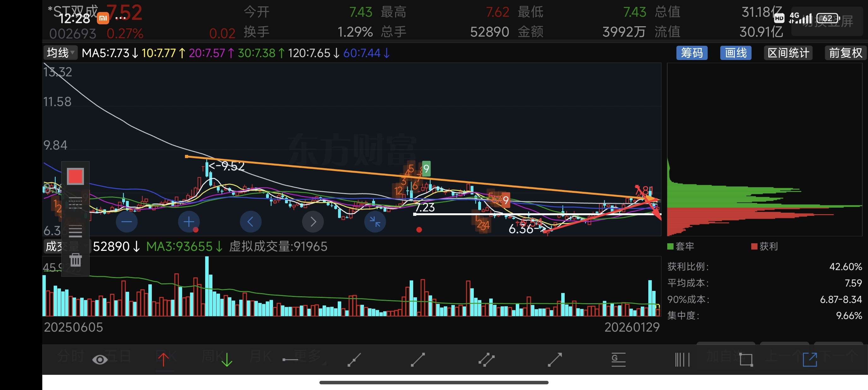The height and width of the screenshot is (390, 868).
Task: Toggle drawing visibility with eye icon
Action: click(100, 360)
